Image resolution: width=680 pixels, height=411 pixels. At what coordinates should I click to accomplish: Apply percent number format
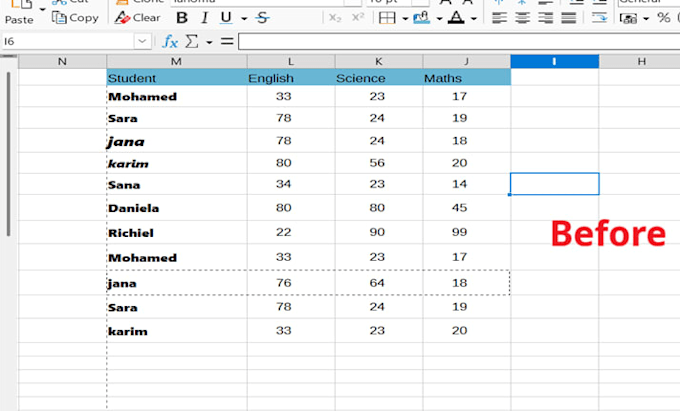pos(664,18)
